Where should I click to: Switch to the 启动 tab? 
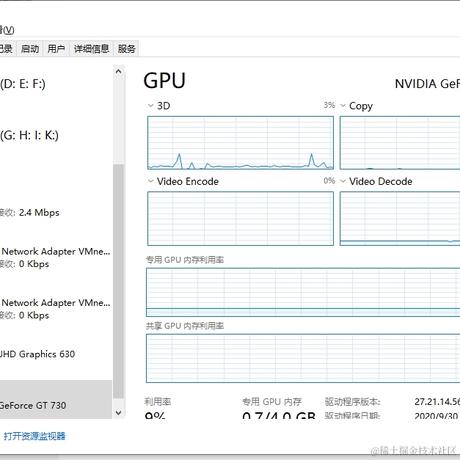point(30,49)
